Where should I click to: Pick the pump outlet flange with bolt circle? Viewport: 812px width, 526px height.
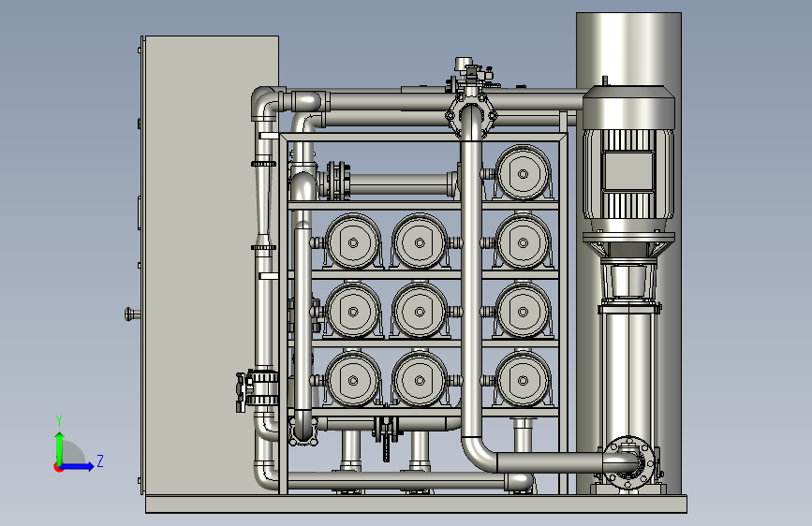pyautogui.click(x=628, y=462)
